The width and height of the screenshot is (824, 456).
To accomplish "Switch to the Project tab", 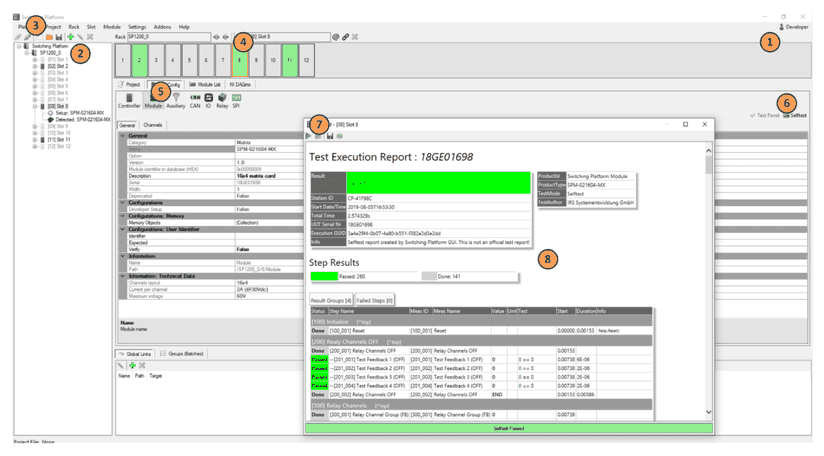I will (x=129, y=84).
